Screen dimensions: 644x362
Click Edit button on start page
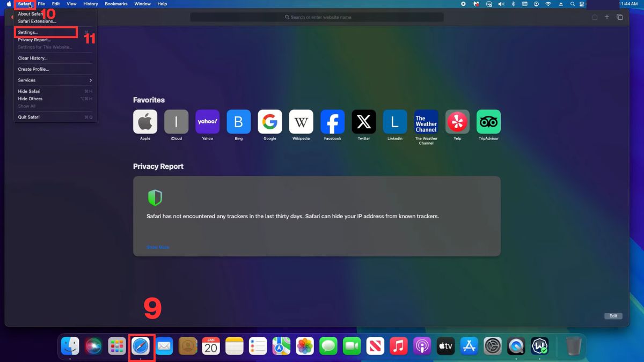pos(613,316)
